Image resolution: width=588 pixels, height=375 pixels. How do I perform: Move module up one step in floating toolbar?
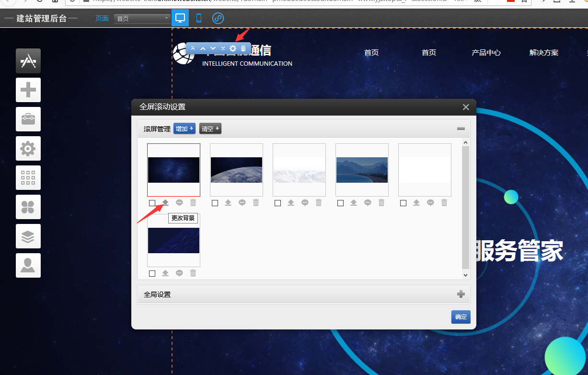click(x=203, y=48)
